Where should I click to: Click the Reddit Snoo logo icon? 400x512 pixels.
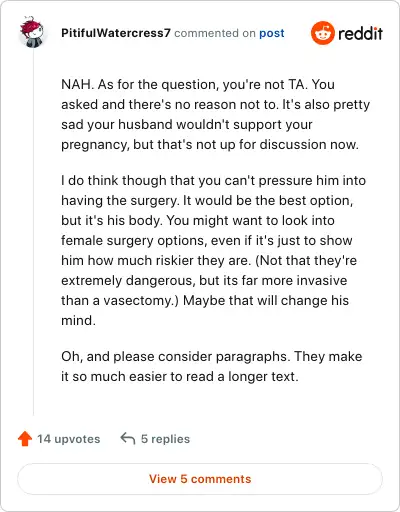(x=322, y=33)
